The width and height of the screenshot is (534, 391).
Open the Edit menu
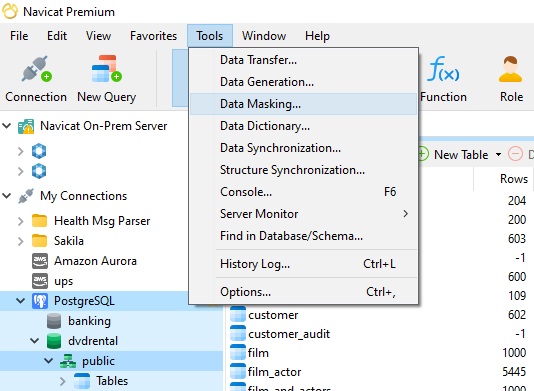coord(57,36)
